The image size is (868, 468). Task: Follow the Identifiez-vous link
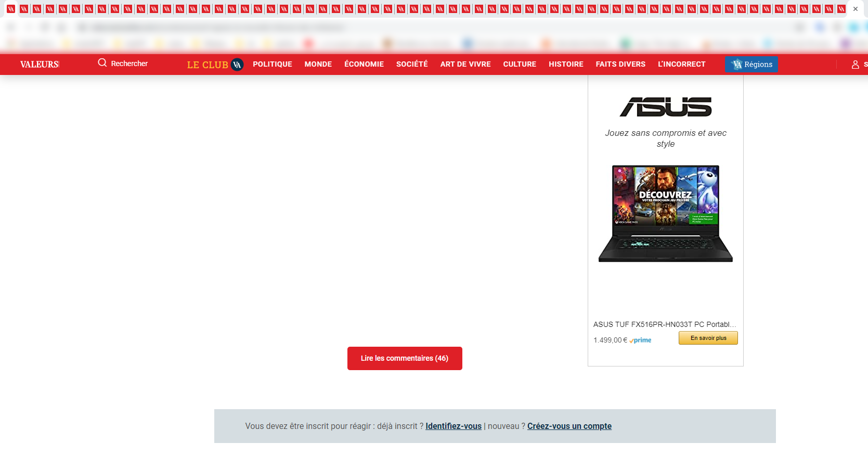click(x=454, y=426)
